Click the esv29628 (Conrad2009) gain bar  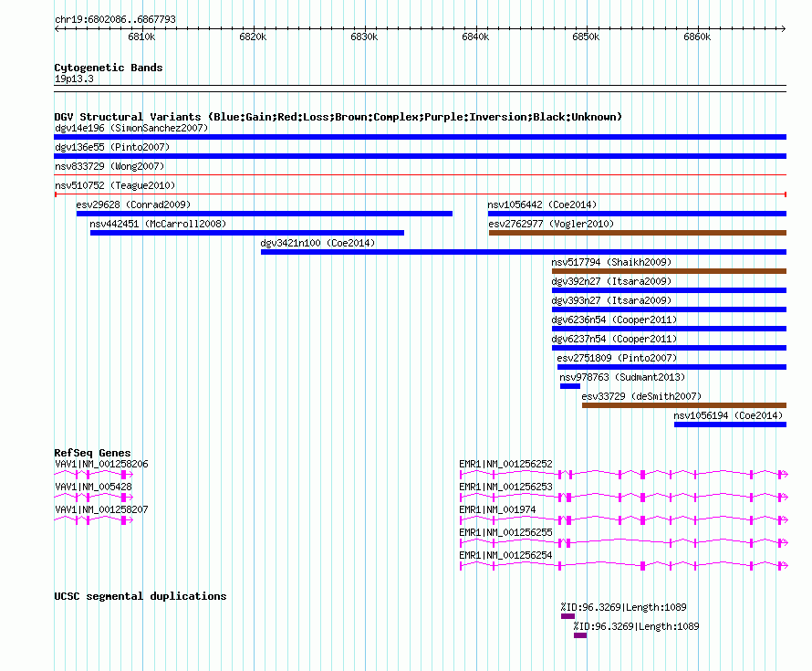[x=264, y=214]
